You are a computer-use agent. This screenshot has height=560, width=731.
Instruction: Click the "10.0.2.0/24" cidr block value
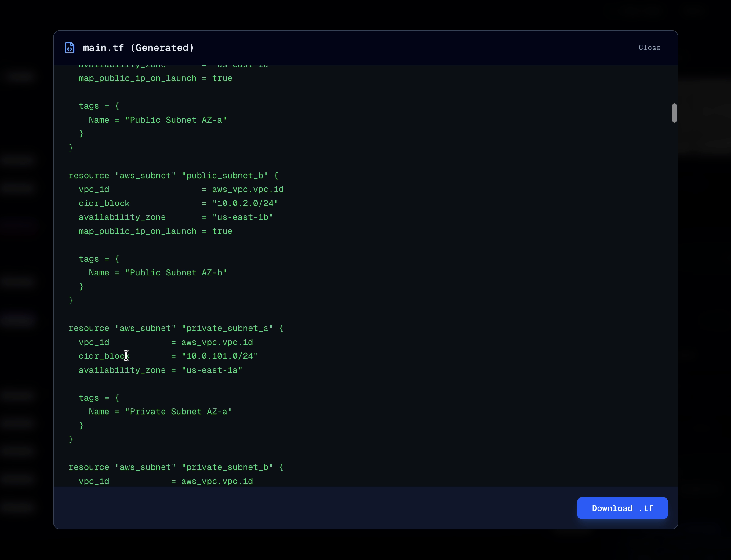tap(245, 203)
